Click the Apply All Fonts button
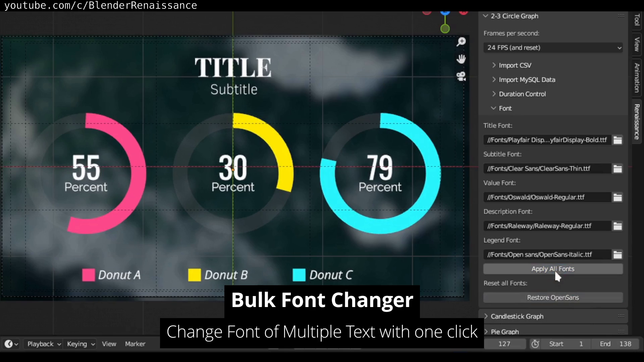The width and height of the screenshot is (644, 362). [553, 269]
